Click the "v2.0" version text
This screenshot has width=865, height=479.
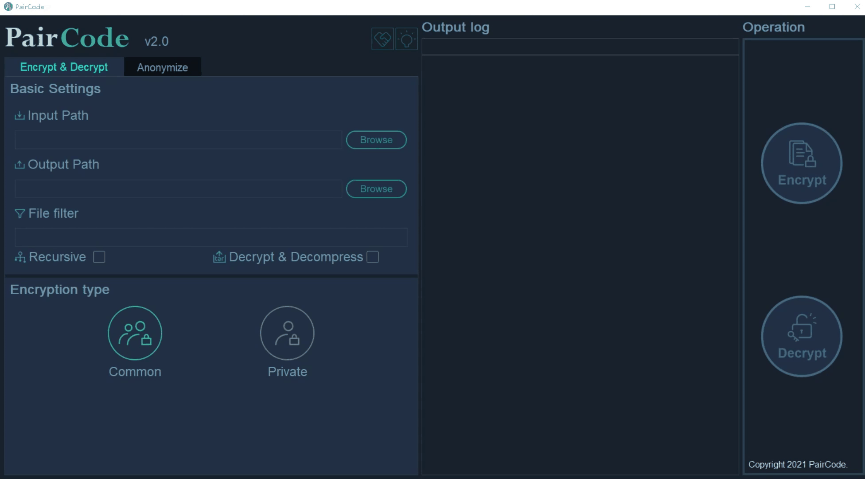tap(156, 41)
